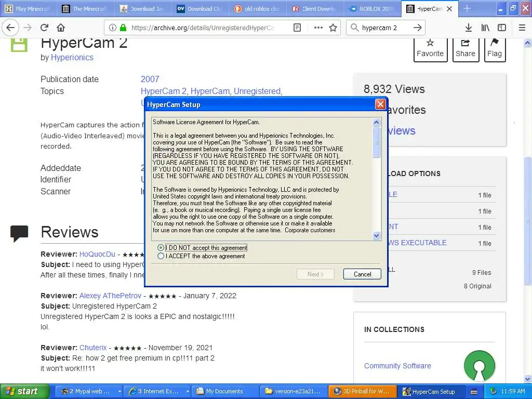Toggle the sidebar icon in the toolbar
Screen dimensions: 532x399
(502, 28)
